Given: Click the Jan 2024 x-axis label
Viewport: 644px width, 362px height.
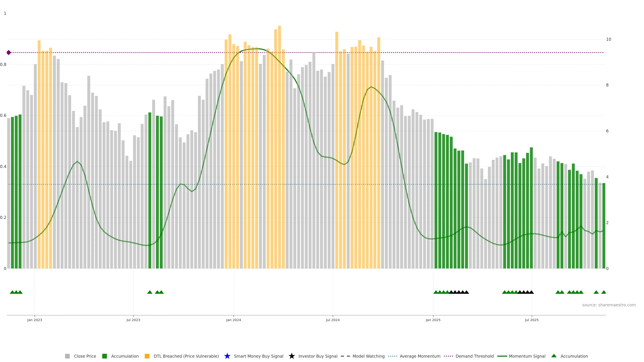Looking at the screenshot, I should coord(233,320).
